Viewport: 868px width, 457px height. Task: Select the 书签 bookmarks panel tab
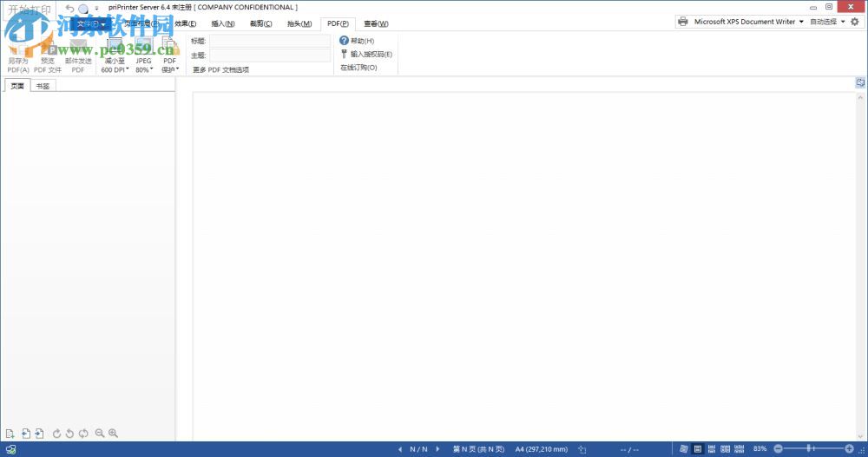pos(43,87)
